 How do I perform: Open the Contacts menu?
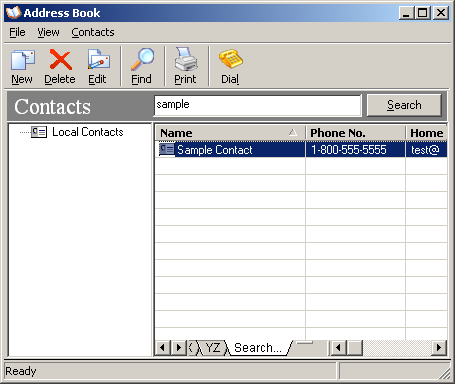tap(93, 32)
